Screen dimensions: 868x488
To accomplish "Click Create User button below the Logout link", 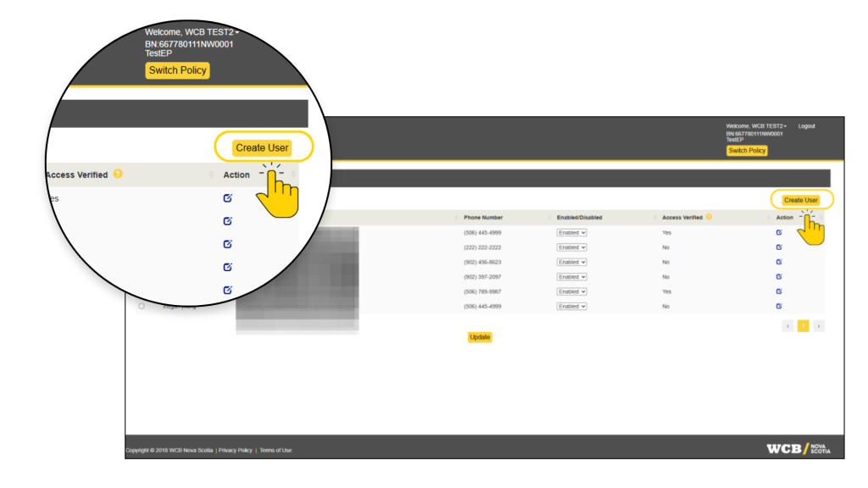I will click(x=800, y=200).
